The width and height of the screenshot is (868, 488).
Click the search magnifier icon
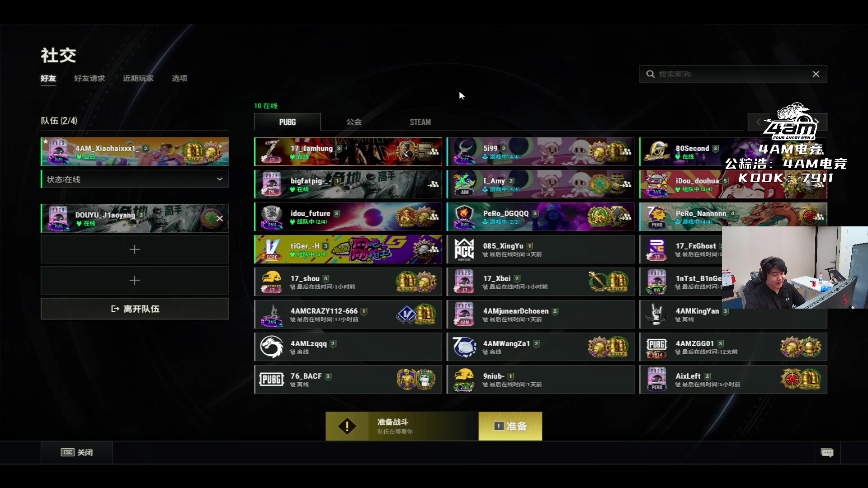tap(651, 74)
